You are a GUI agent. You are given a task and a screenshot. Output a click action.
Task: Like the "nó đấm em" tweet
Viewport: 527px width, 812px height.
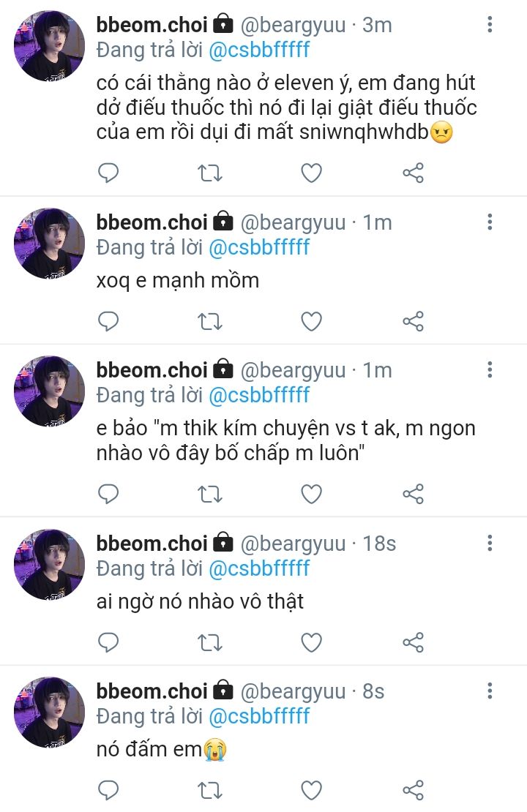click(312, 790)
